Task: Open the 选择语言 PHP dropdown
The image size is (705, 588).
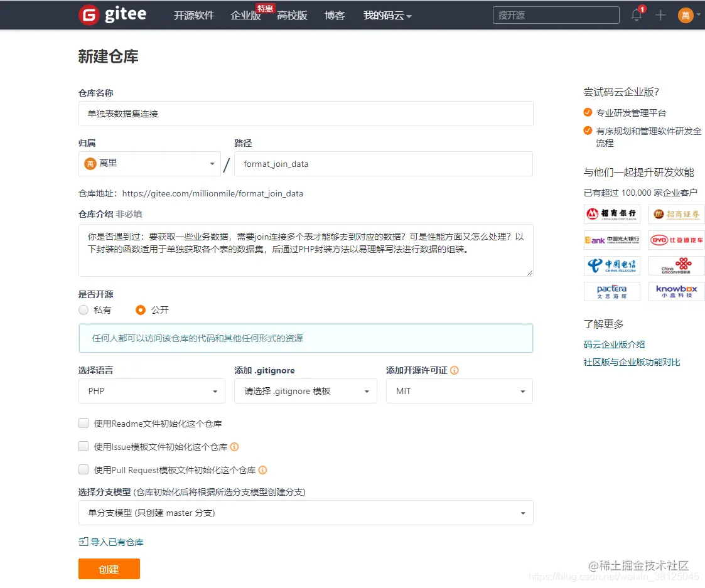Action: [151, 391]
